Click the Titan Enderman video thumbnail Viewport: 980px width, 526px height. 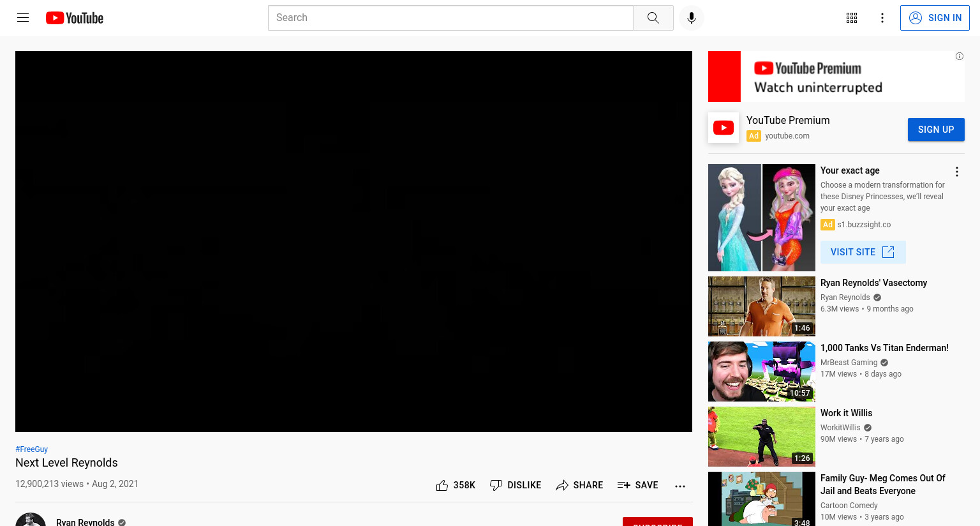pos(762,372)
